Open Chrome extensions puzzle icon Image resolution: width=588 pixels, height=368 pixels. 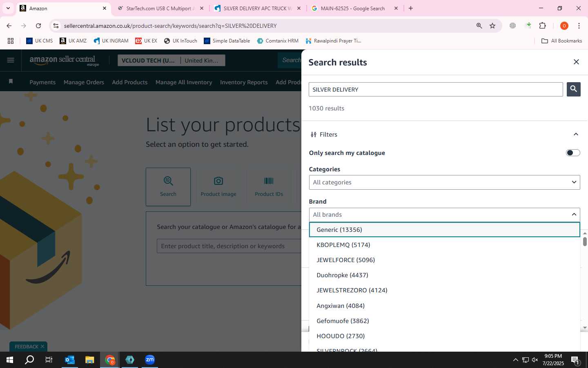[543, 26]
